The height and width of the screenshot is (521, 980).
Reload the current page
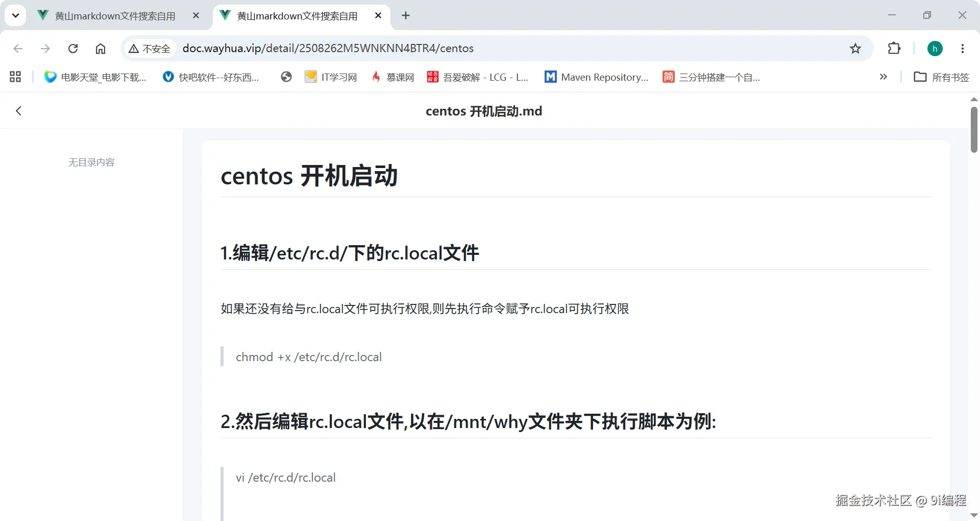73,49
